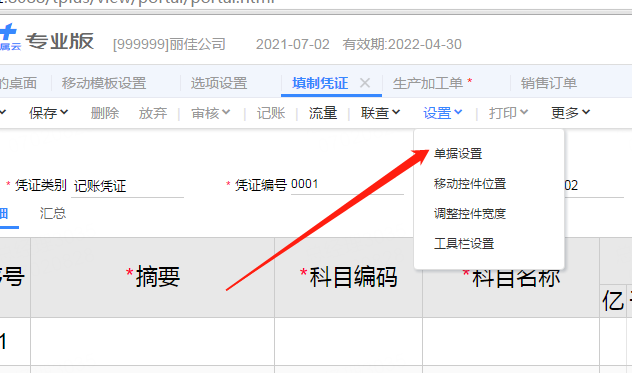Screen dimensions: 632x373
Task: Click the 记账 toolbar button
Action: 271,113
